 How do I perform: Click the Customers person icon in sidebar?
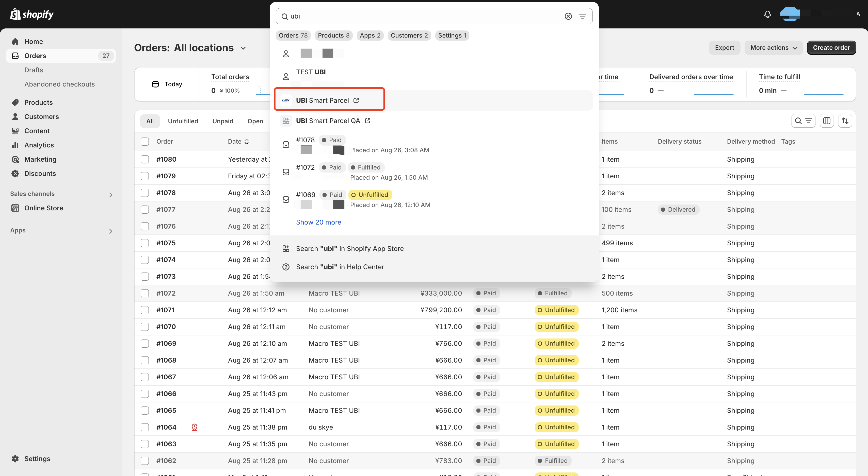[15, 116]
